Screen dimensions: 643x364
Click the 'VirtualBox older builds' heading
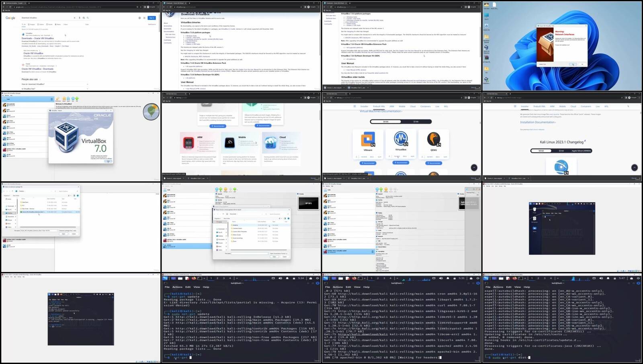353,77
